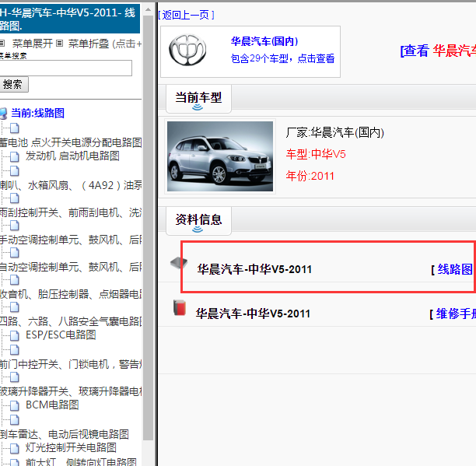Open 前门中控开关、门锁电机 item
The height and width of the screenshot is (466, 476).
tap(71, 364)
